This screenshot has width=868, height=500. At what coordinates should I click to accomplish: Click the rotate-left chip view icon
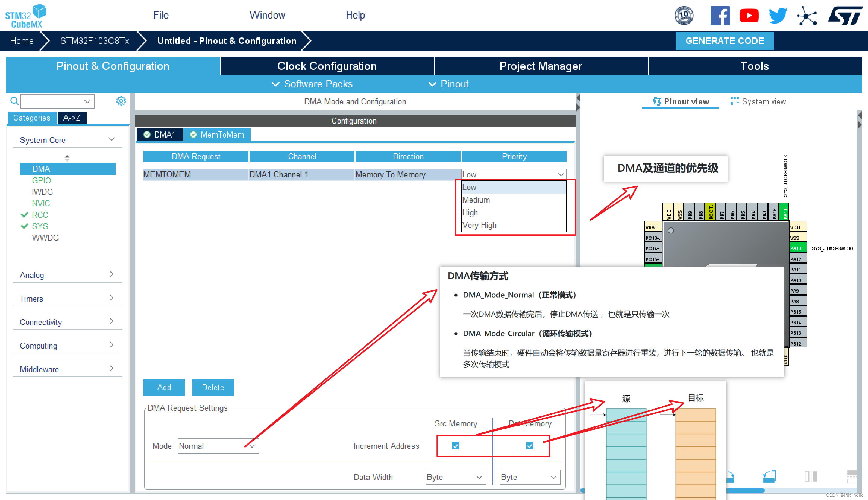pyautogui.click(x=769, y=476)
